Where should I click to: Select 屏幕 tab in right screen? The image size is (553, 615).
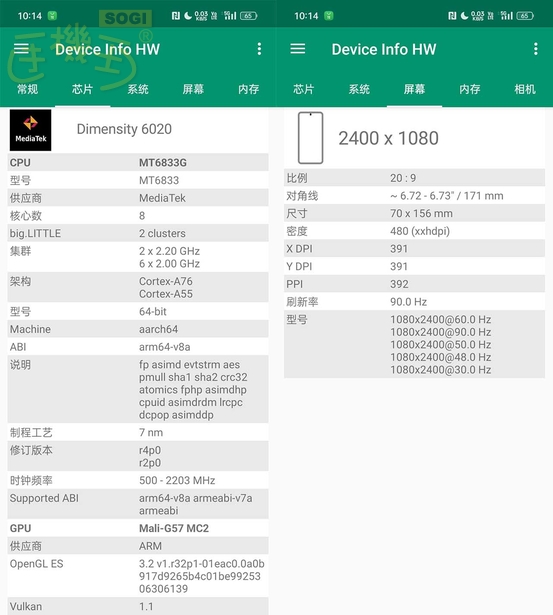tap(415, 89)
